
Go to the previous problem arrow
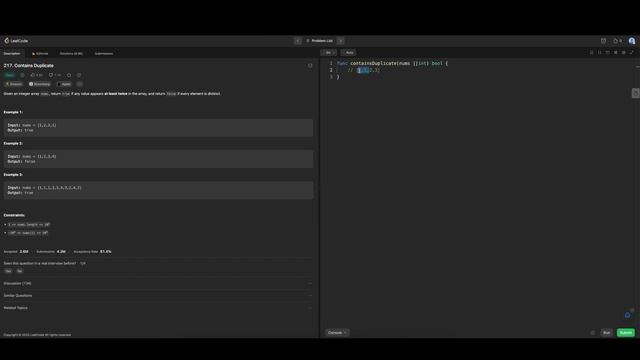click(x=298, y=41)
